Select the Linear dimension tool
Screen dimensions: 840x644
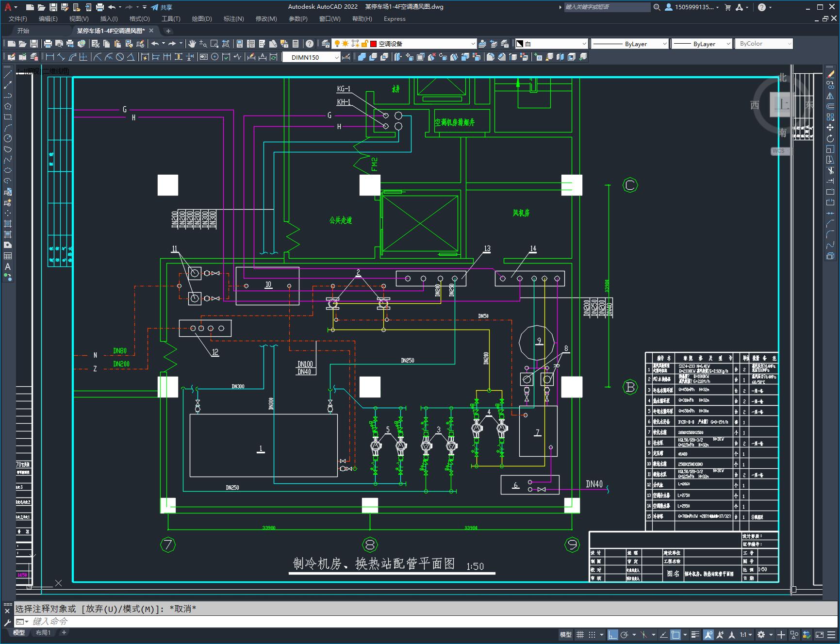pos(49,57)
